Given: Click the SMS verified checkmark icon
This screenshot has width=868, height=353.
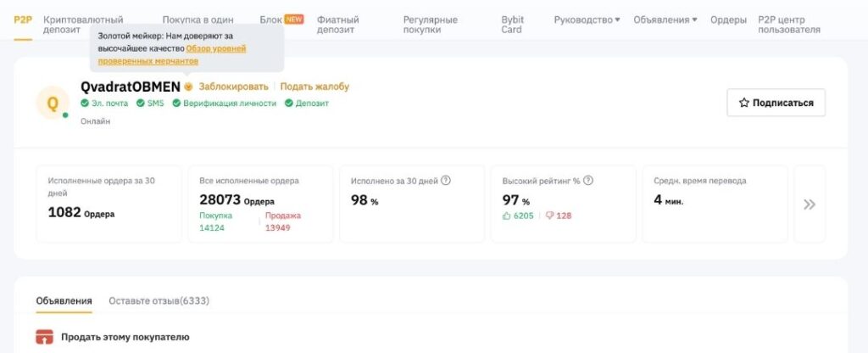Looking at the screenshot, I should click(x=141, y=103).
